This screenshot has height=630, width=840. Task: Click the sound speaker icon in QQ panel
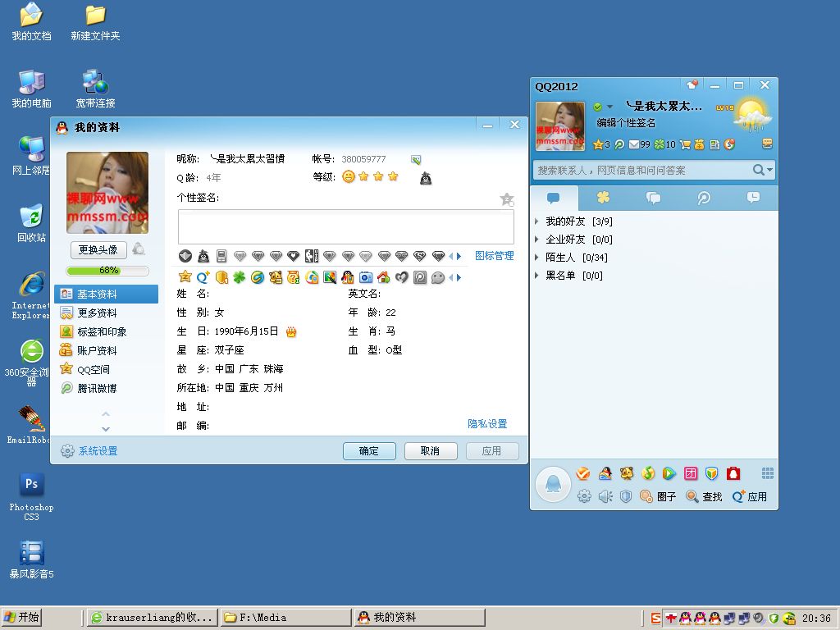tap(605, 496)
